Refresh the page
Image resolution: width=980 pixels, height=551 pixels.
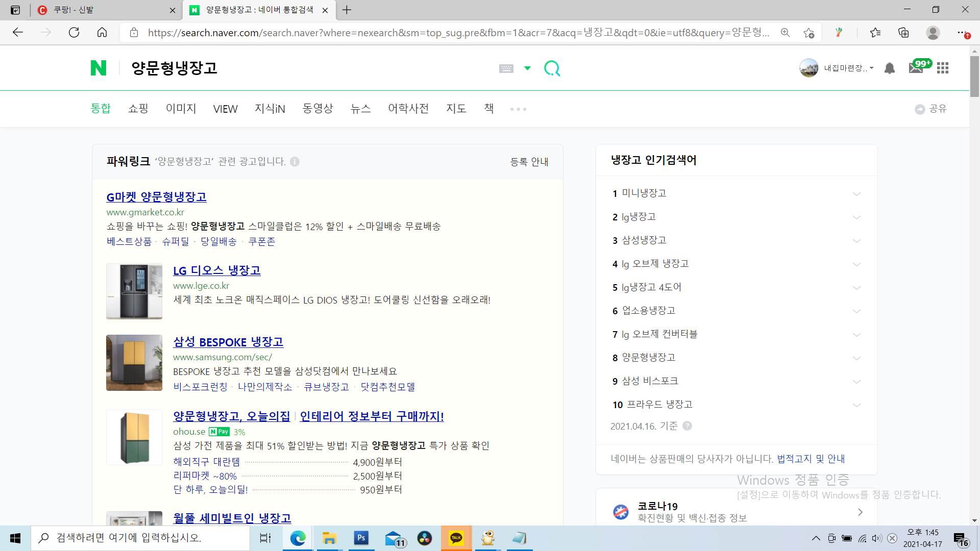click(x=74, y=33)
